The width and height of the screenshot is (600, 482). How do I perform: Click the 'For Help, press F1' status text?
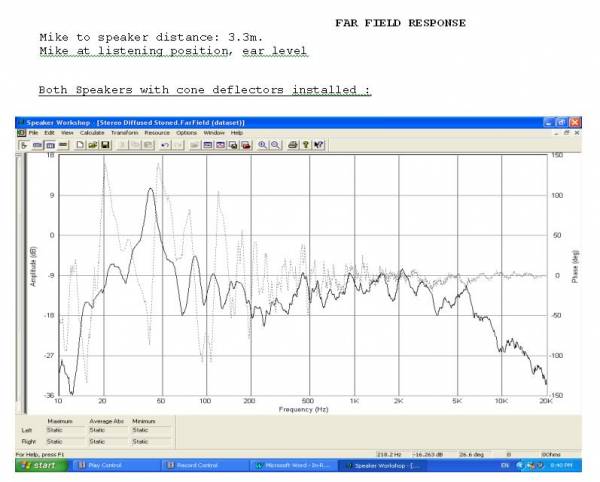[39, 454]
